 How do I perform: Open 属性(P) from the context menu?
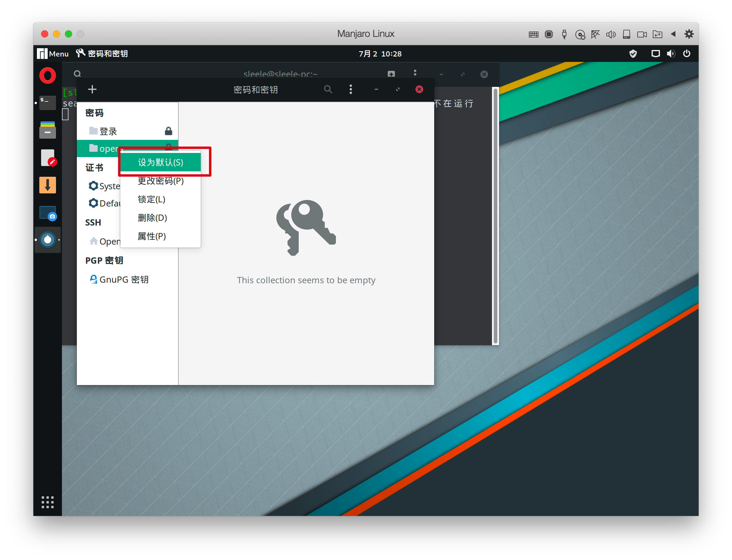[161, 236]
